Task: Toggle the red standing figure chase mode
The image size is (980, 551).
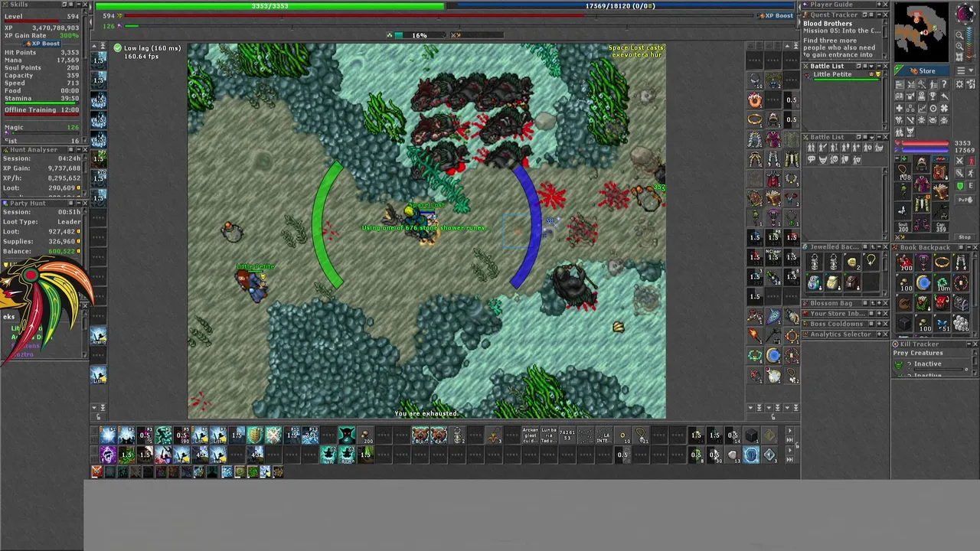Action: coord(971,161)
